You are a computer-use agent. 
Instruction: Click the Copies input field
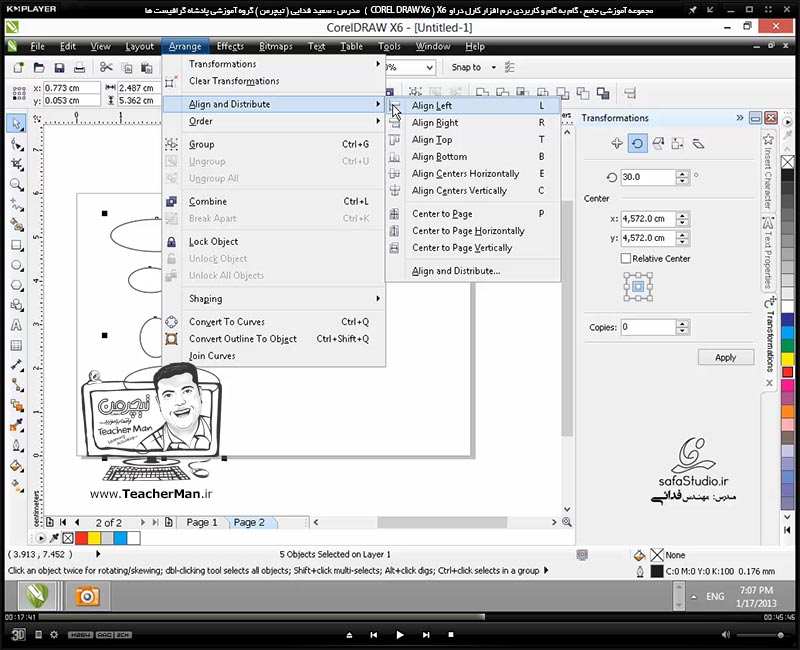point(648,327)
